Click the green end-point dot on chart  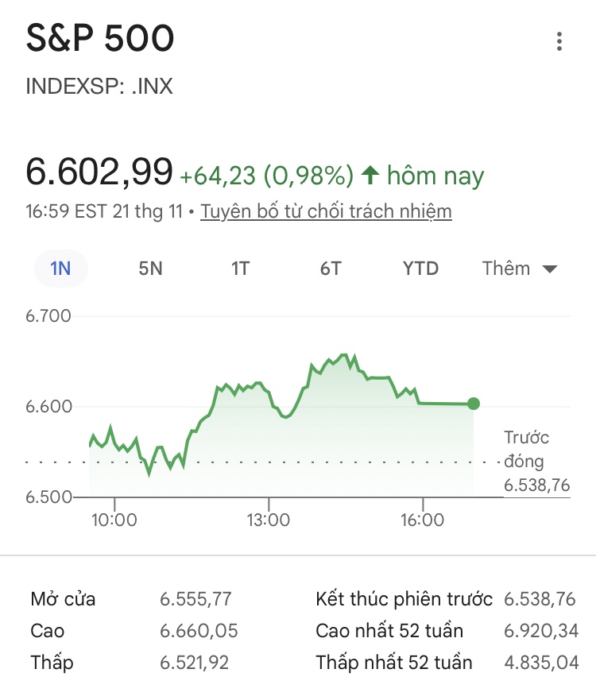point(474,404)
